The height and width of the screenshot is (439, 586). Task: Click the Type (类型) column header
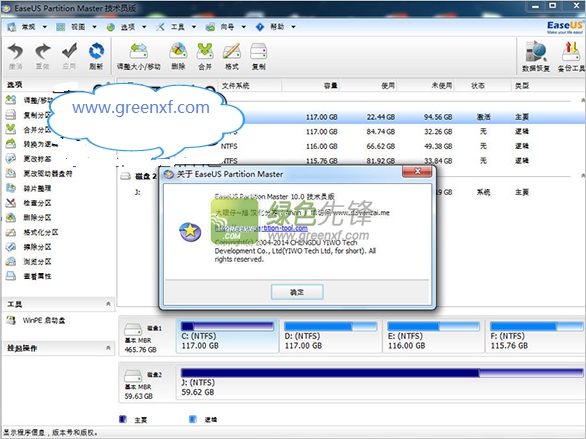point(522,86)
